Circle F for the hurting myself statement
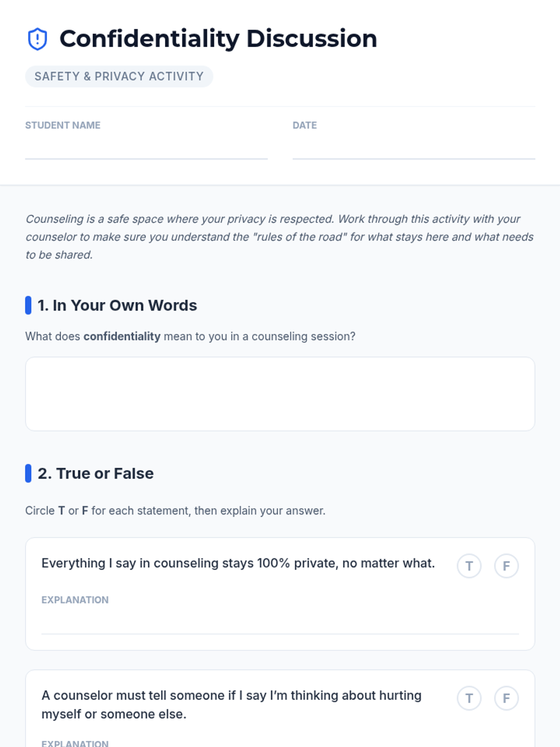560x747 pixels. 506,698
